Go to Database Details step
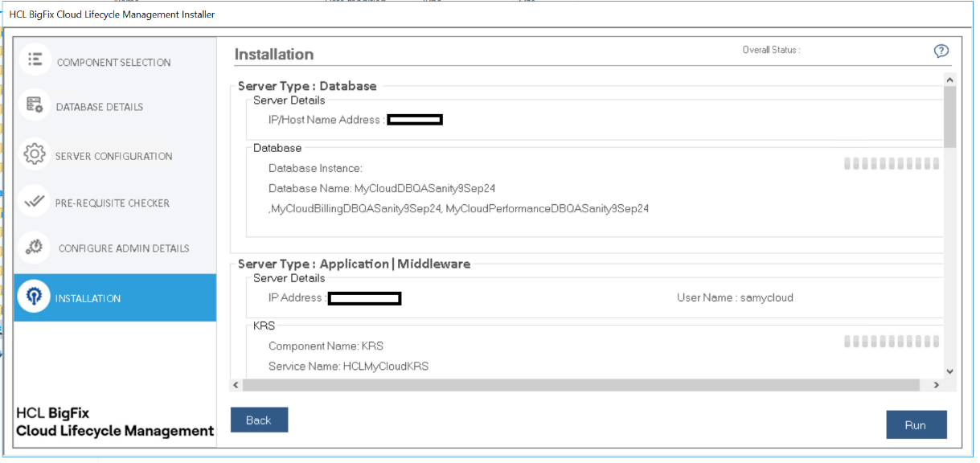The width and height of the screenshot is (980, 463). [x=100, y=107]
